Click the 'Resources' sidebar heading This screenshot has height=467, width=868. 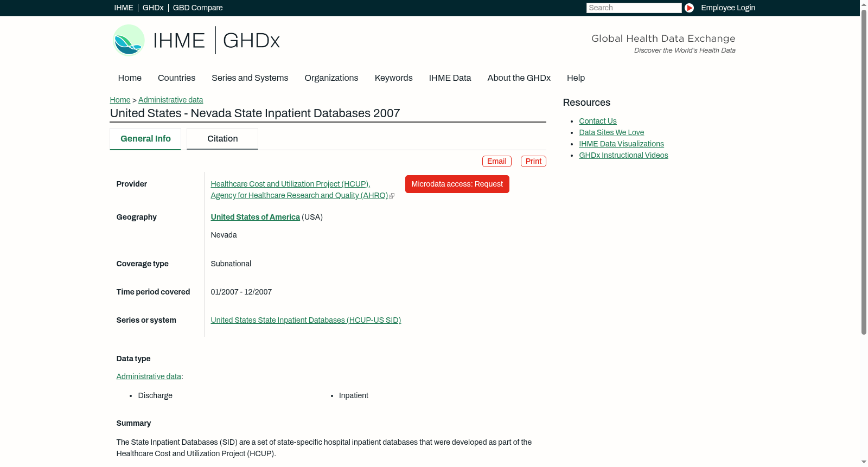(x=586, y=103)
